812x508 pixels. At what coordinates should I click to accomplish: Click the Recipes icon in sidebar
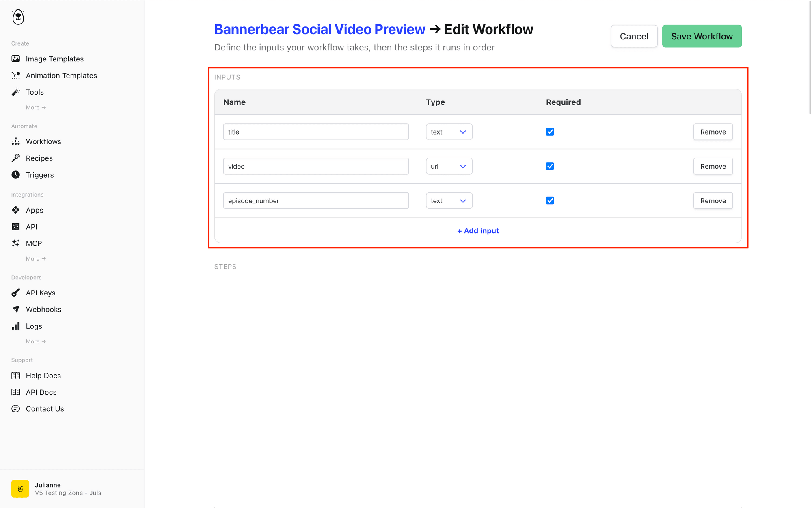16,158
